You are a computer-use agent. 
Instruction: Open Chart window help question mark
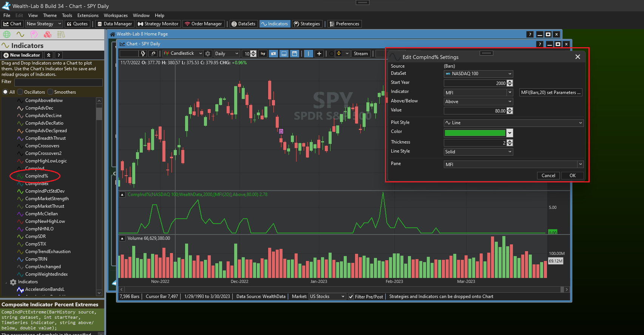(x=540, y=44)
